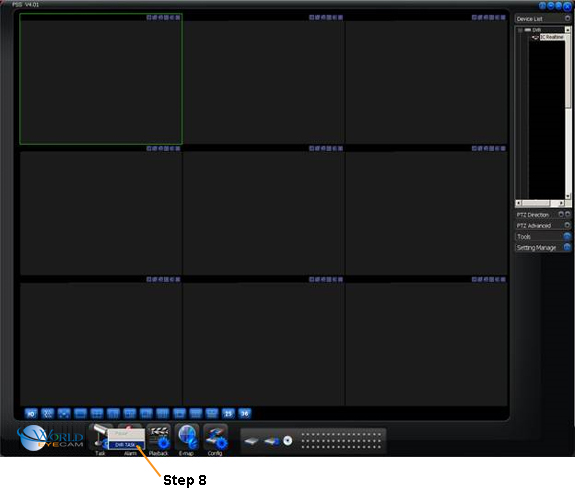Click the World Eyecam logo
The width and height of the screenshot is (575, 493).
coord(50,438)
